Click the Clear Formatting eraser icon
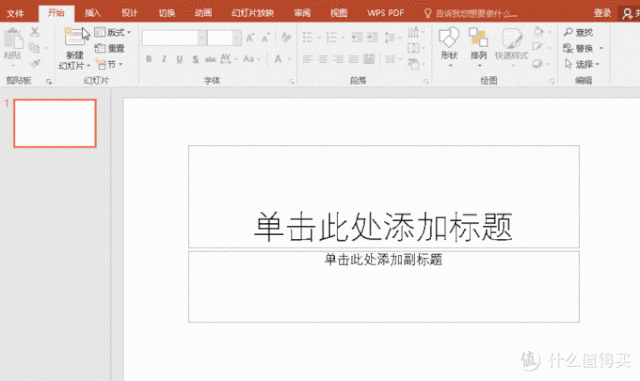 pyautogui.click(x=286, y=38)
